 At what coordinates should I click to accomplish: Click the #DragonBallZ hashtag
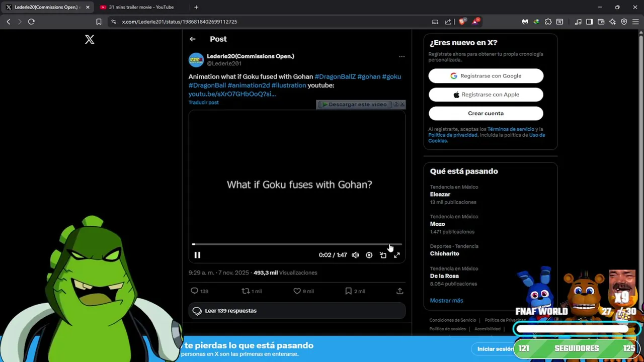(335, 76)
